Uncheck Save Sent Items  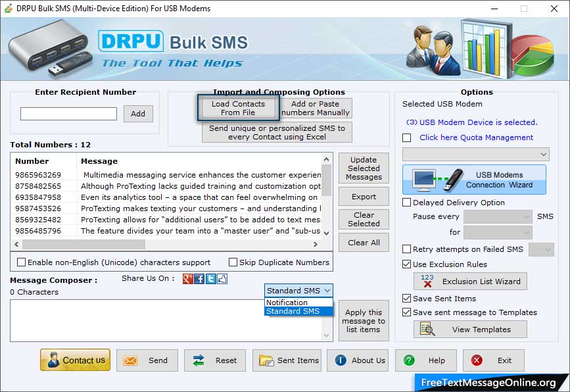(407, 299)
